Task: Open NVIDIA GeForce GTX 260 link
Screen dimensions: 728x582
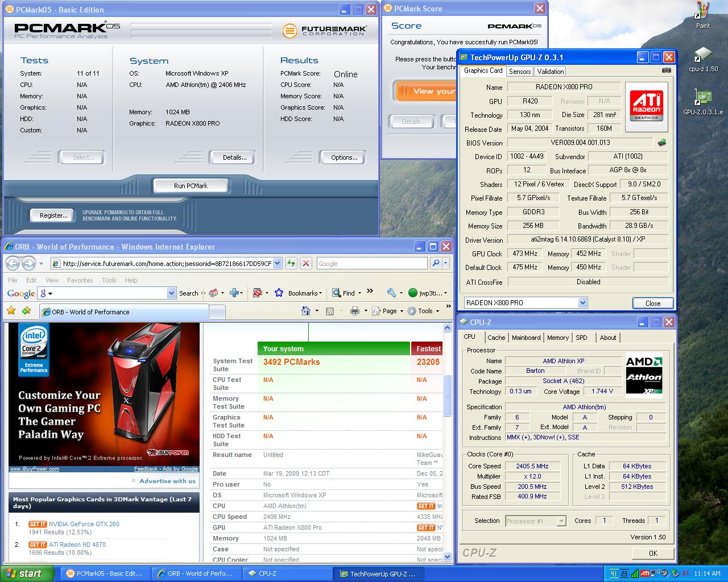Action: (x=84, y=524)
